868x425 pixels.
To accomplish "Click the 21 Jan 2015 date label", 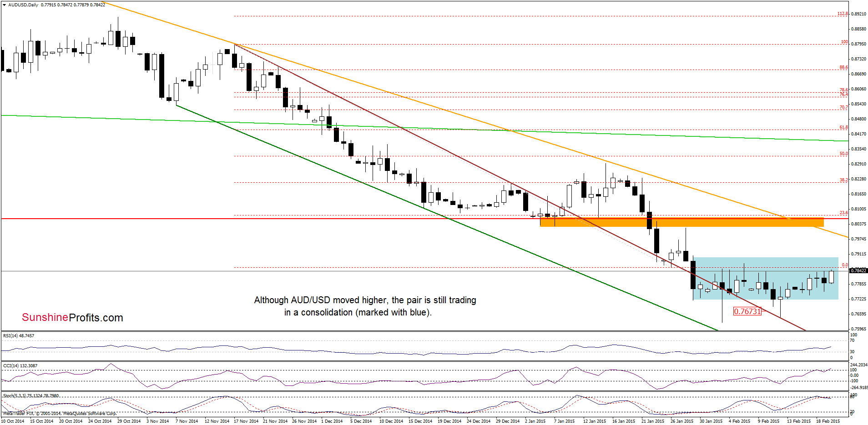I will [x=653, y=421].
